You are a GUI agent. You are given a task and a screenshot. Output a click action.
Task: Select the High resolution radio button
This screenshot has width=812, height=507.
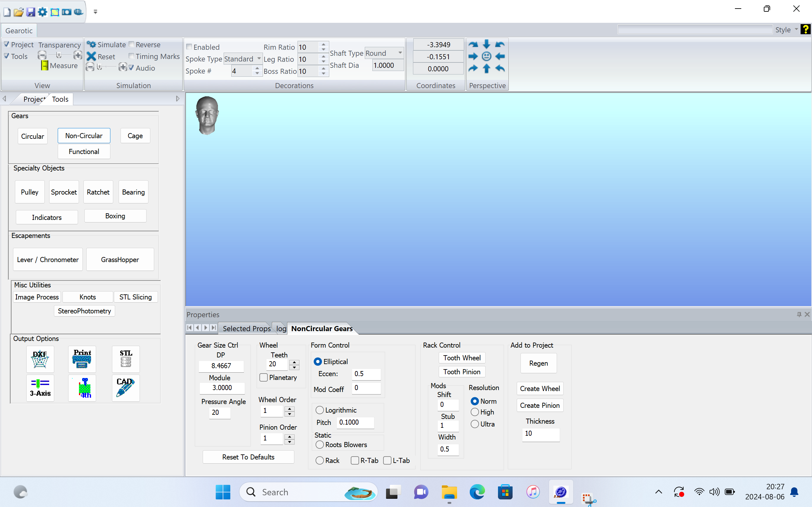click(x=475, y=412)
